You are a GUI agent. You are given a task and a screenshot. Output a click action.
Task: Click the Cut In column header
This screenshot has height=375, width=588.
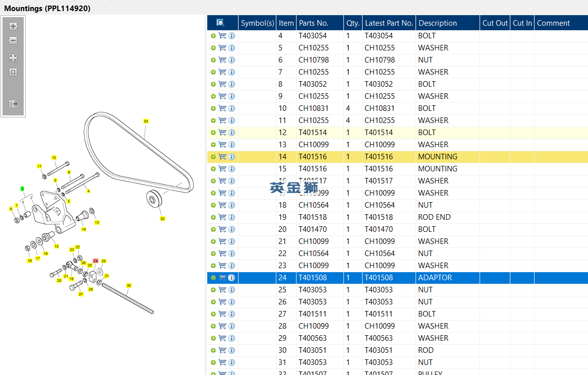click(x=522, y=23)
